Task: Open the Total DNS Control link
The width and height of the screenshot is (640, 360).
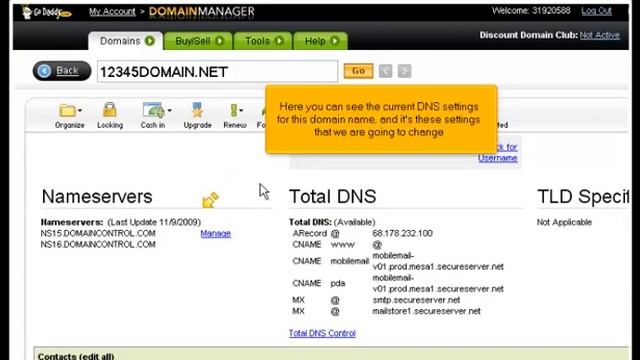Action: click(x=322, y=333)
